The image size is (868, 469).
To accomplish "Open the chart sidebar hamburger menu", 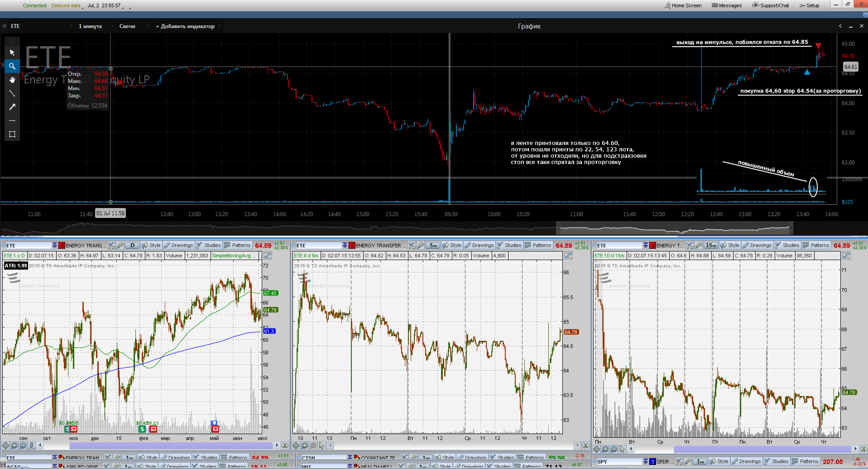I will pyautogui.click(x=12, y=41).
